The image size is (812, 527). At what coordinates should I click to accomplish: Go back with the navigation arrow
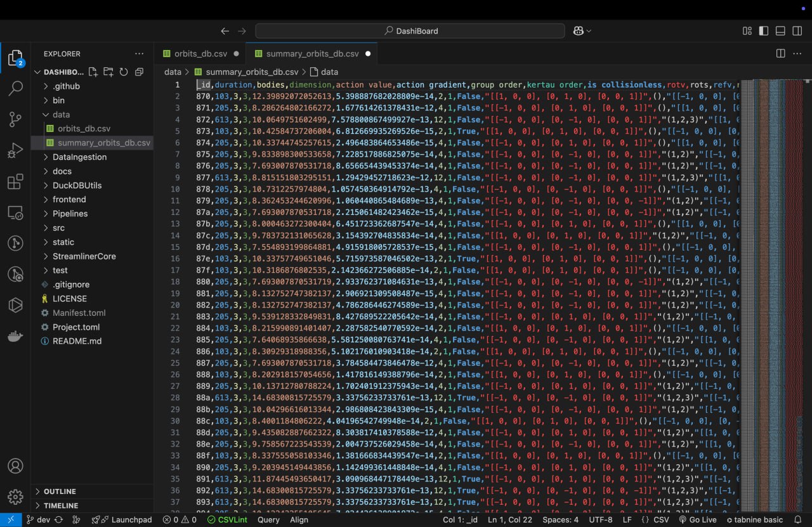pos(225,30)
